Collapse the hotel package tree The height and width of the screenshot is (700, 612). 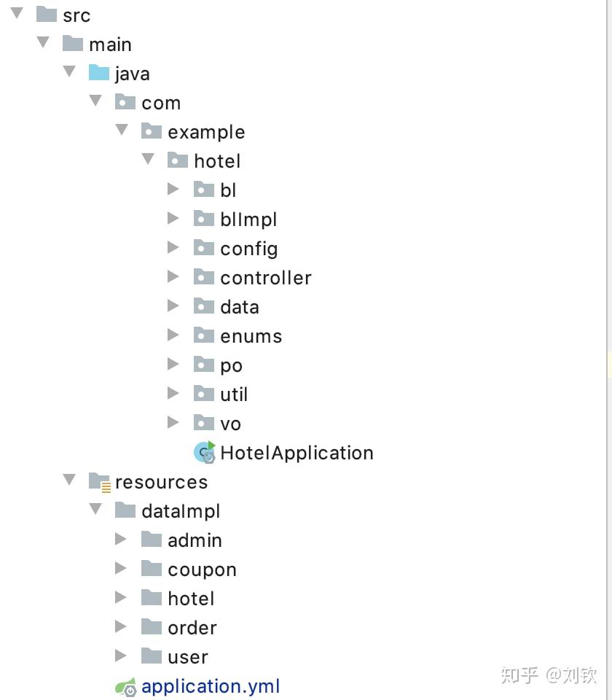point(148,159)
